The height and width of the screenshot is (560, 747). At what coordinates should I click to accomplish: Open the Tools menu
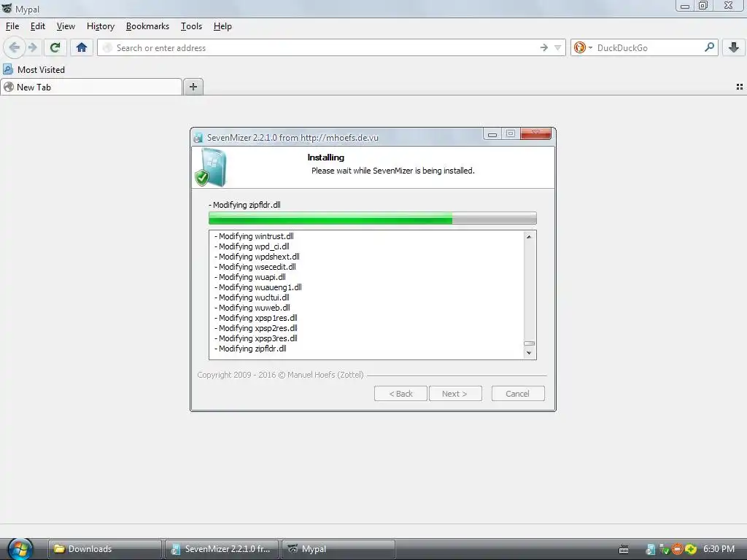192,26
